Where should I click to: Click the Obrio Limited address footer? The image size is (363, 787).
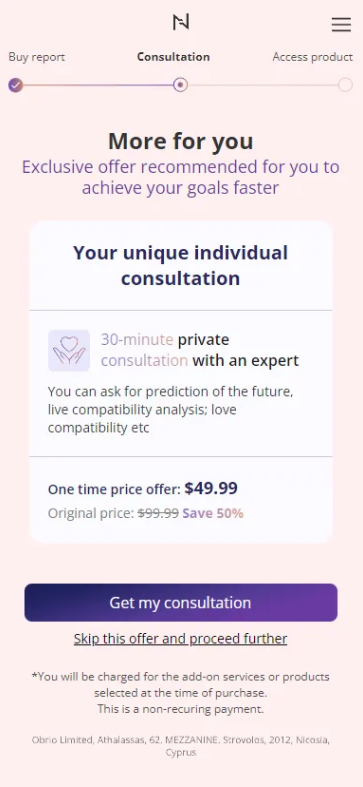click(x=181, y=746)
